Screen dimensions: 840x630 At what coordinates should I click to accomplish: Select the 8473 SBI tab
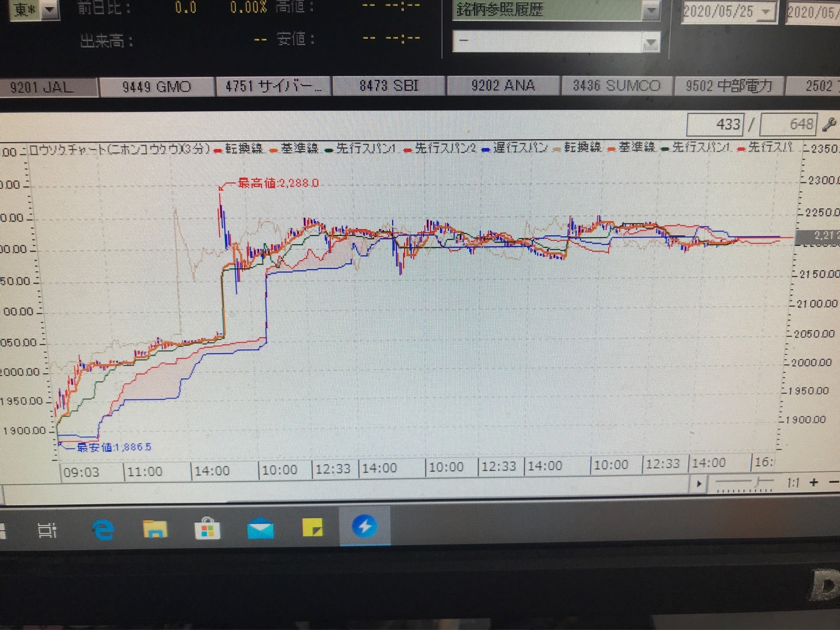[388, 86]
